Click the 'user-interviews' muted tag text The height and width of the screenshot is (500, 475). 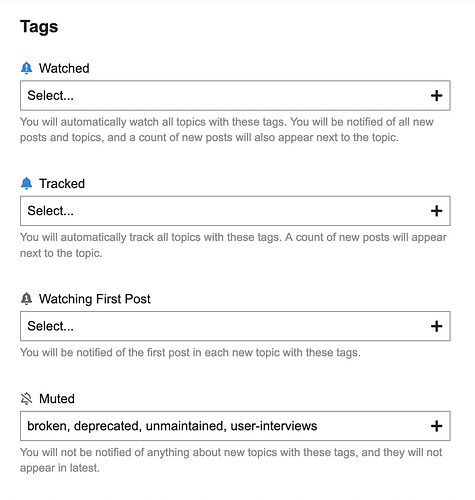pyautogui.click(x=274, y=426)
